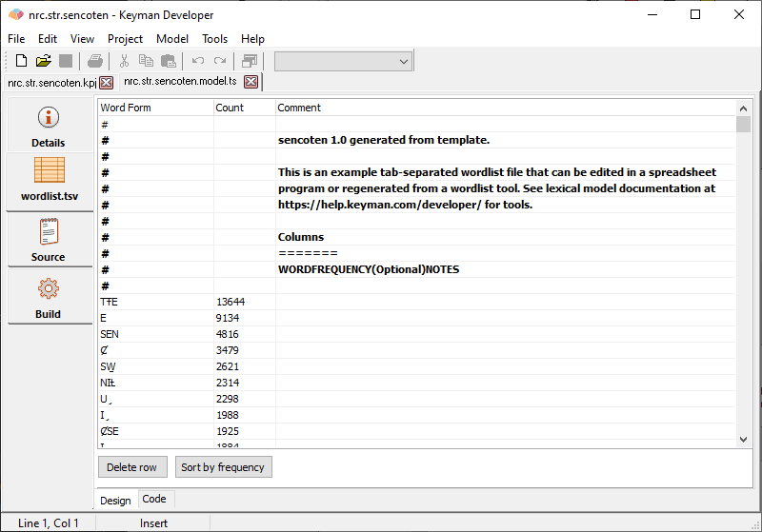This screenshot has width=762, height=532.
Task: Select the SW̱ word form cell
Action: point(155,366)
